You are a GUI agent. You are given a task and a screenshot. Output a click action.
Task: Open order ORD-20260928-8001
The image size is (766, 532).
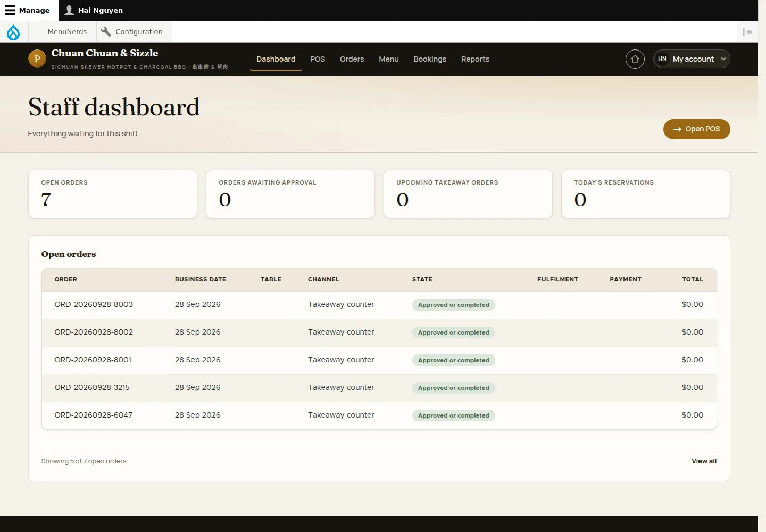[93, 360]
